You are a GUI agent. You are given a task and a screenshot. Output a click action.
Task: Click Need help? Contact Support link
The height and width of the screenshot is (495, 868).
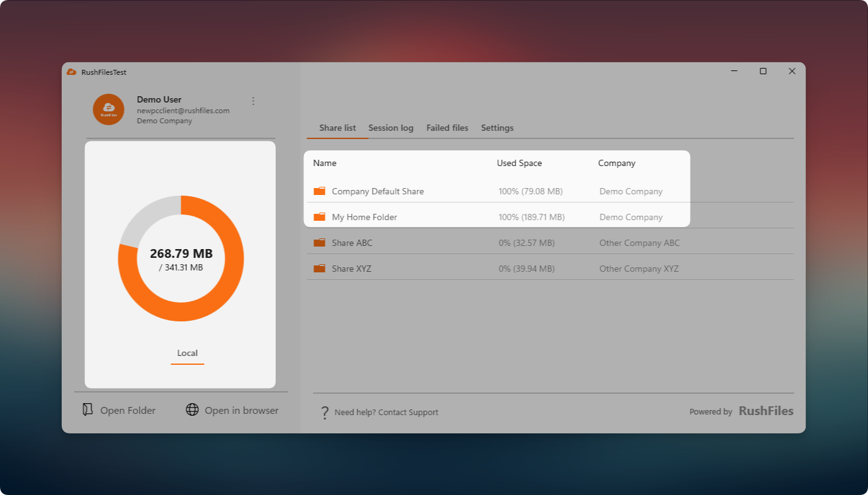click(x=386, y=413)
